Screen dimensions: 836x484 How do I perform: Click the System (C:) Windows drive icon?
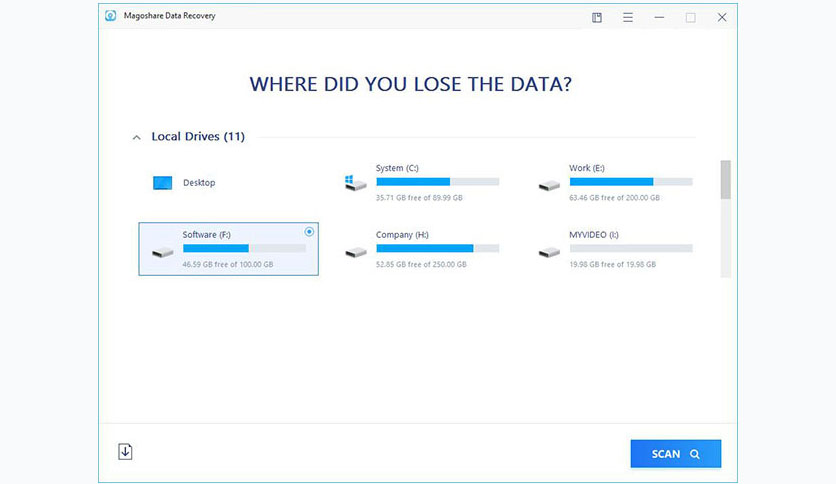(355, 183)
